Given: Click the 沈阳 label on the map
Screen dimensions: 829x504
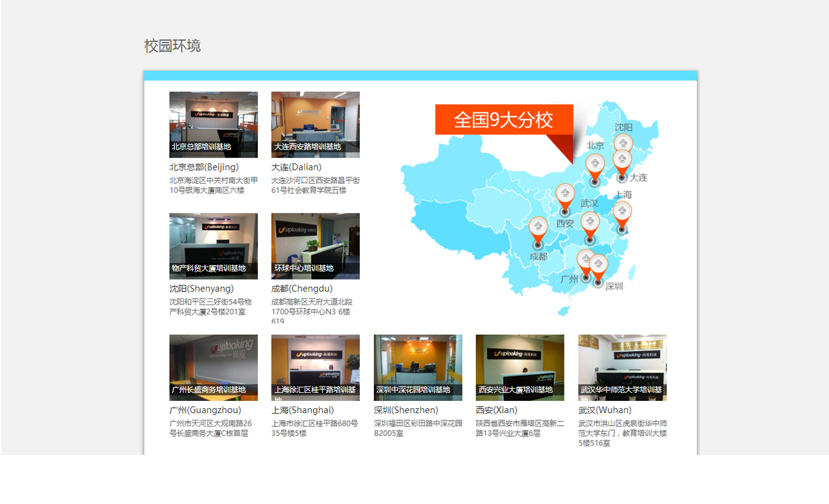Looking at the screenshot, I should point(624,127).
